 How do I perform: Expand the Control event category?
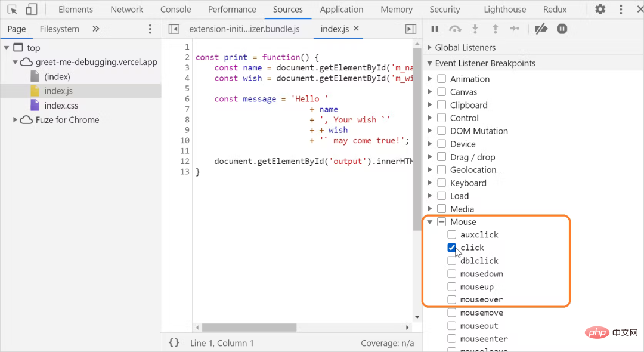click(x=429, y=118)
